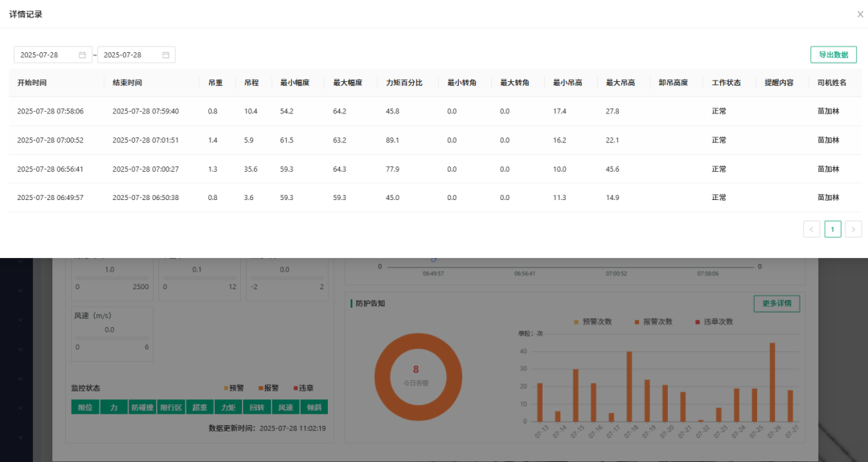Click the 今日告警 donut chart
This screenshot has height=462, width=868.
click(418, 377)
